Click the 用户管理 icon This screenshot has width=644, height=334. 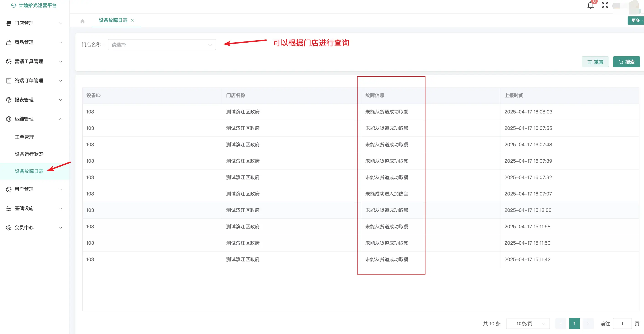coord(9,189)
